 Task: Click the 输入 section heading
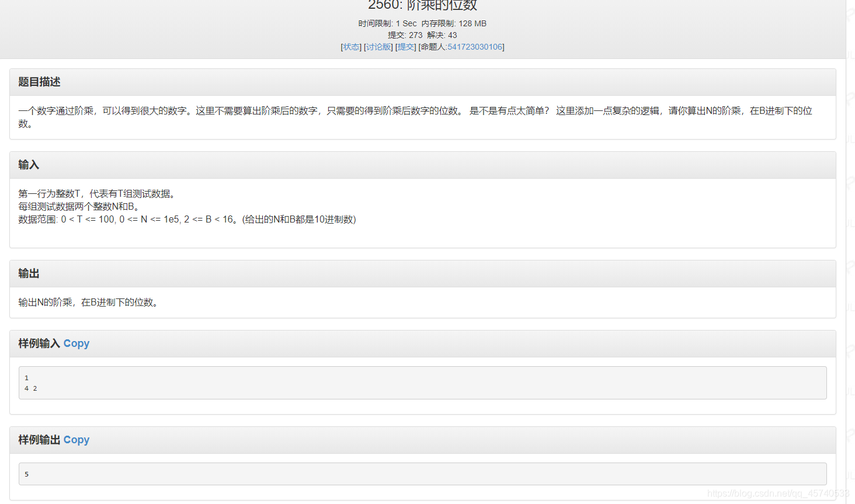(29, 165)
